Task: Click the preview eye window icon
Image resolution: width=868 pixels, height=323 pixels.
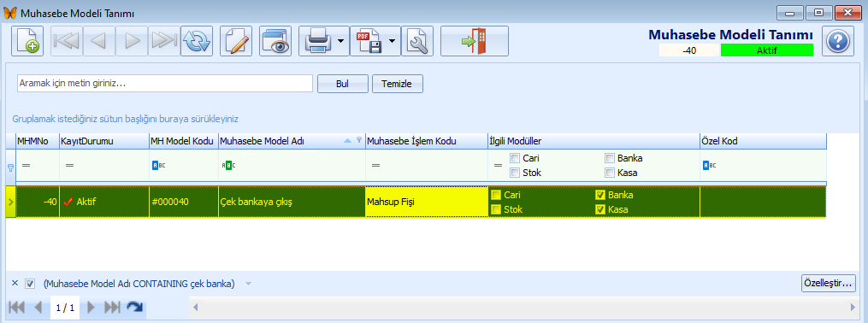Action: 275,41
